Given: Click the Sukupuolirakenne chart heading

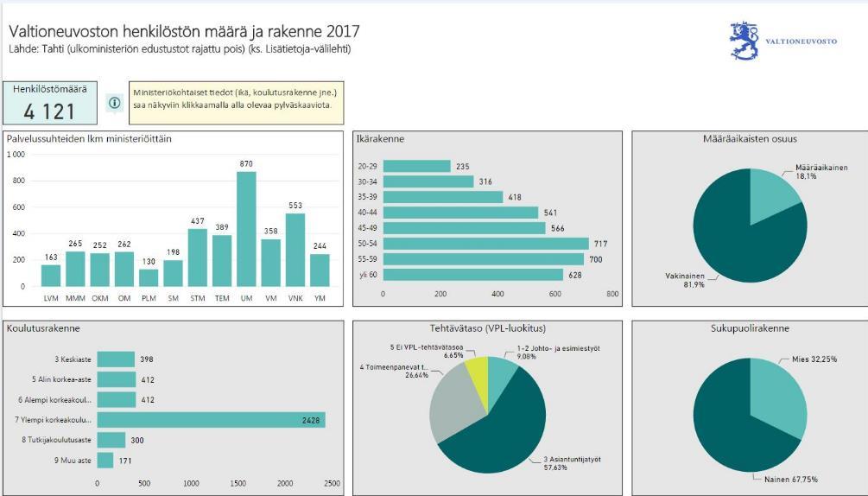Looking at the screenshot, I should point(750,328).
